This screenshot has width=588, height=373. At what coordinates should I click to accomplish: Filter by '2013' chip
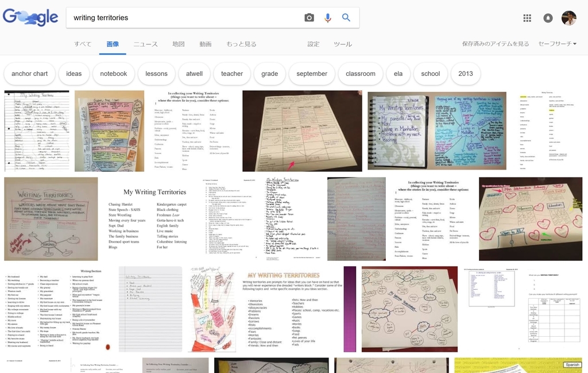tap(466, 74)
